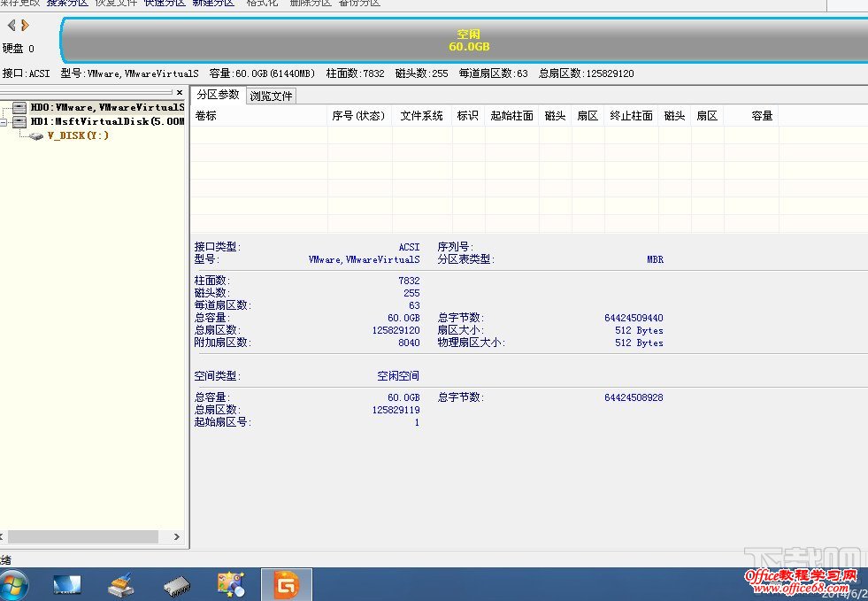Click the V_DISK(Y:) drive icon
Viewport: 868px width, 601px height.
point(36,136)
